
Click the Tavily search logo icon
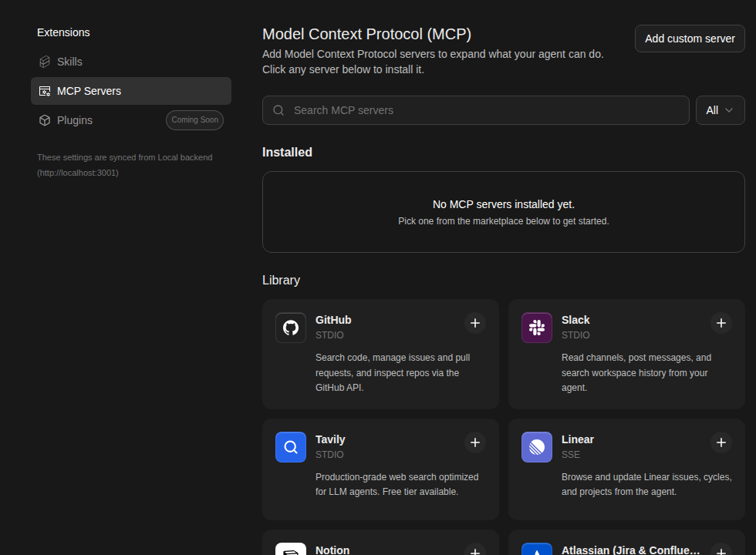pyautogui.click(x=291, y=447)
